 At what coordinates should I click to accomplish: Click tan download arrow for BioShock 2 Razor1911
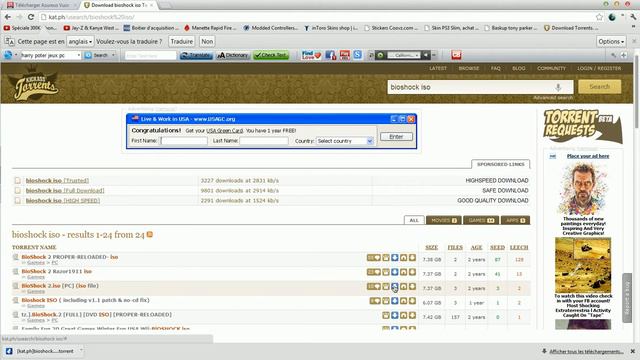click(x=412, y=272)
